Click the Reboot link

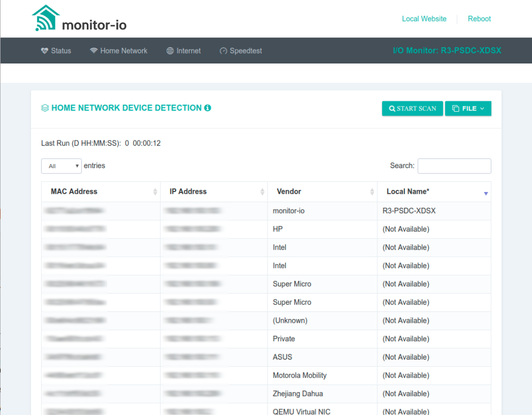click(479, 18)
